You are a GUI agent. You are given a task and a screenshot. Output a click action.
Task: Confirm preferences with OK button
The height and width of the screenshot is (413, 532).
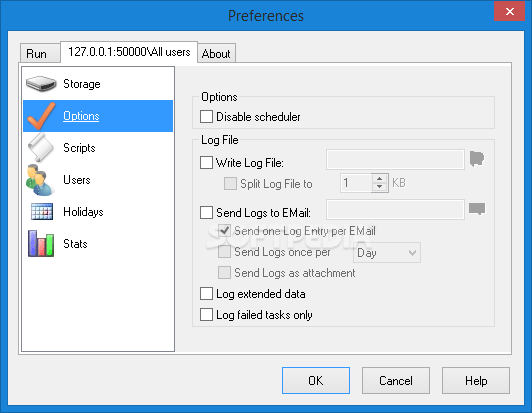click(x=316, y=380)
